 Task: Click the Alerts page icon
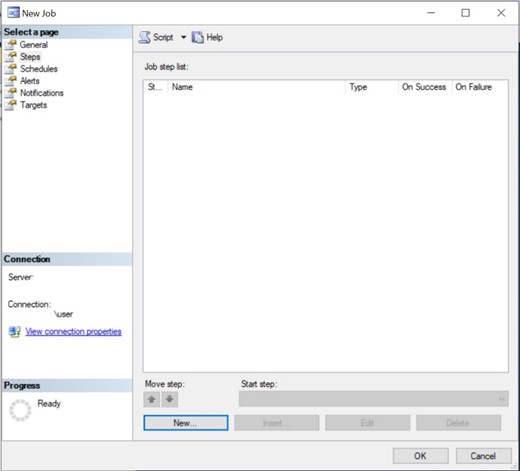11,81
